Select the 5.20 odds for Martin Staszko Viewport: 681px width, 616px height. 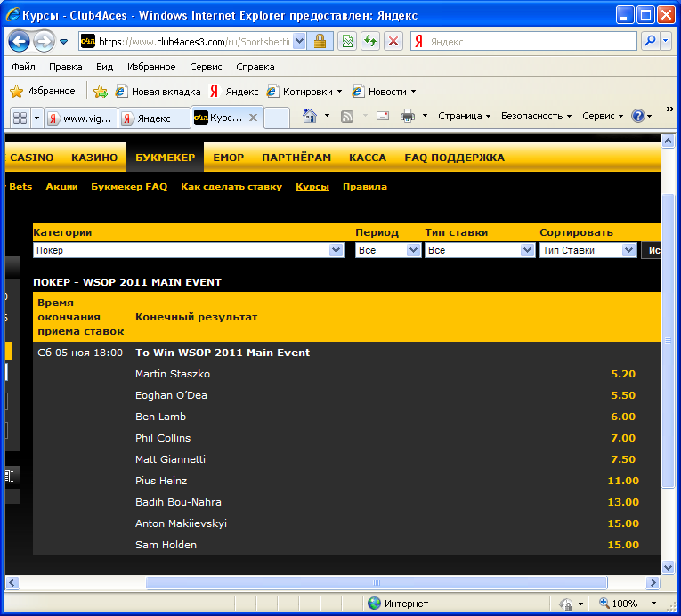point(623,374)
